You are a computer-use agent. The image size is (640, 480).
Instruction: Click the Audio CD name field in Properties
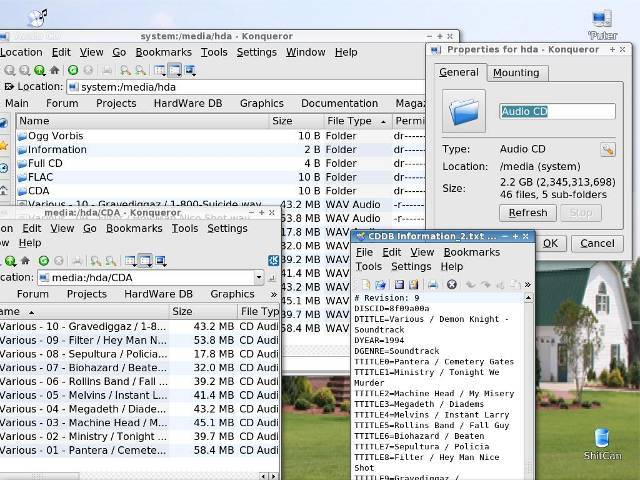[557, 111]
